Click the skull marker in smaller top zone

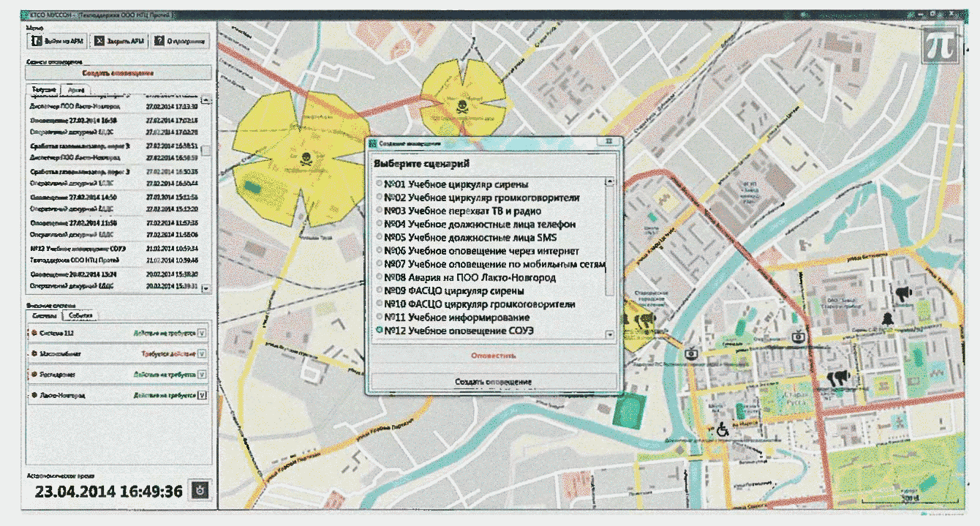coord(460,107)
